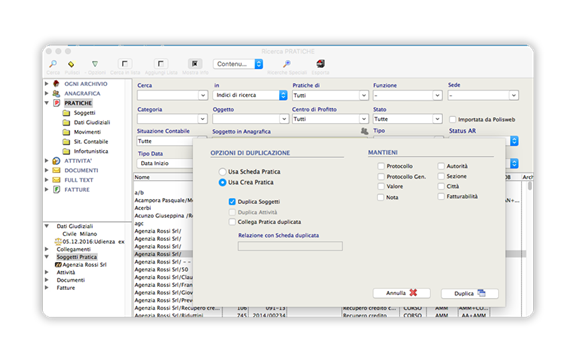Select the Acerbi row in results list
The image size is (576, 362).
pyautogui.click(x=143, y=208)
